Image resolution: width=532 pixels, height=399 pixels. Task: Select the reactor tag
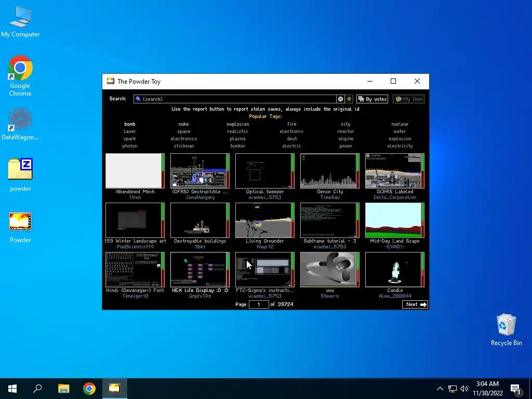coord(345,131)
